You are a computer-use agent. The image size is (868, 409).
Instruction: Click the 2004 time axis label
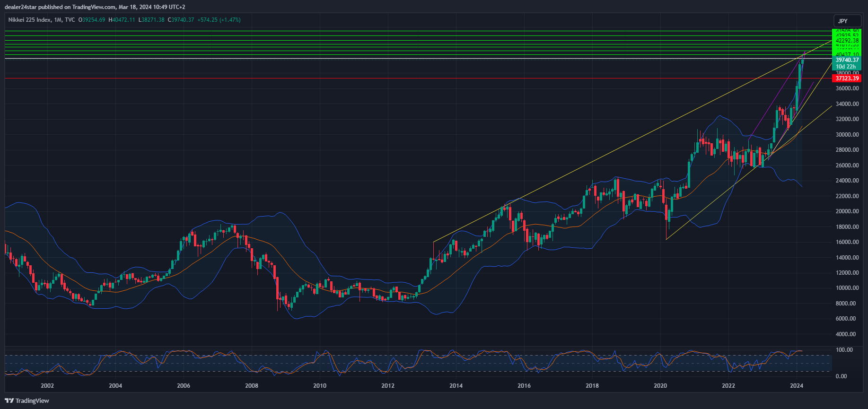115,386
